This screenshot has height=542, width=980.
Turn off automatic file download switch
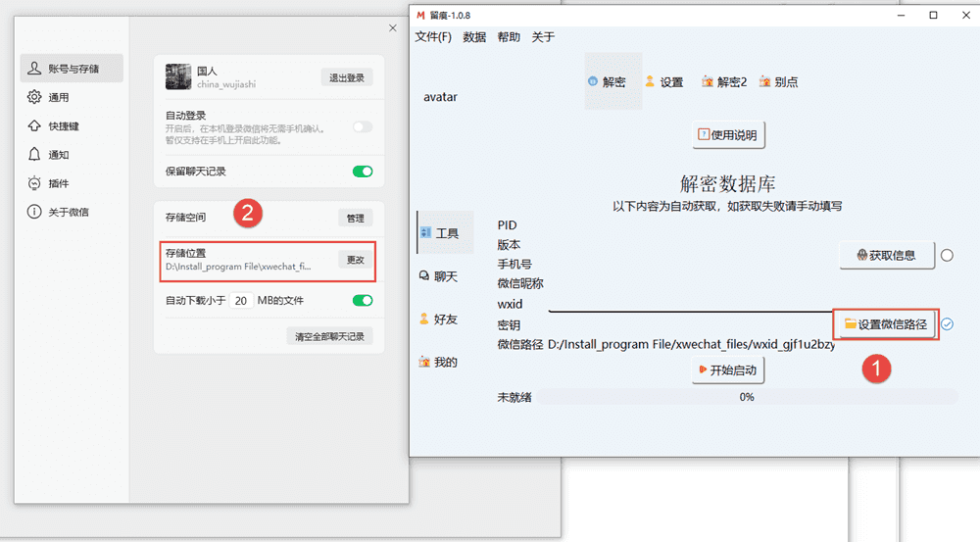[363, 300]
